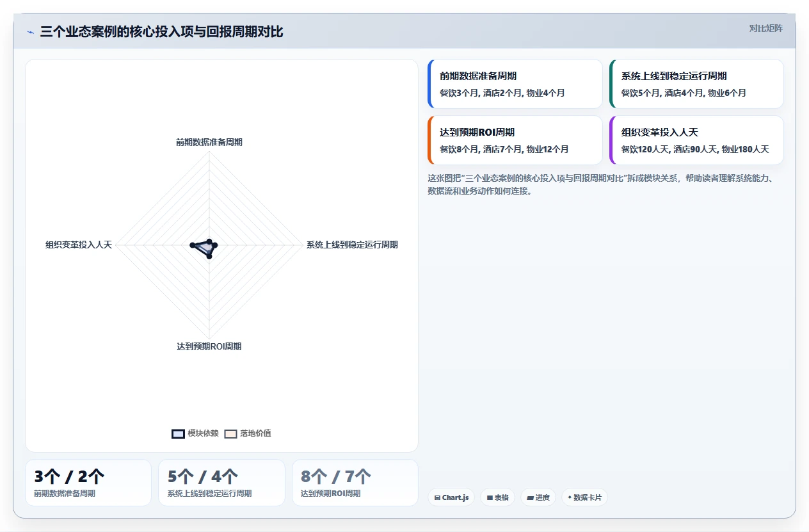
Task: Click the lightning icon beside the title
Action: [30, 32]
